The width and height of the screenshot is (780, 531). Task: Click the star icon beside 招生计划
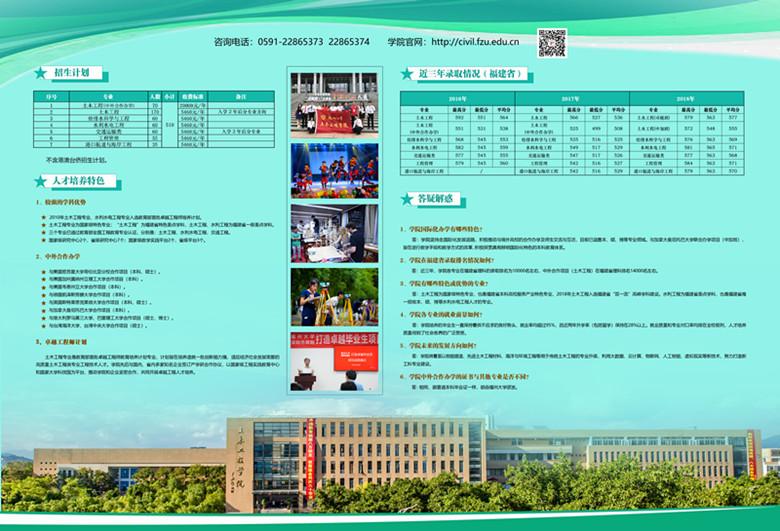click(x=40, y=73)
